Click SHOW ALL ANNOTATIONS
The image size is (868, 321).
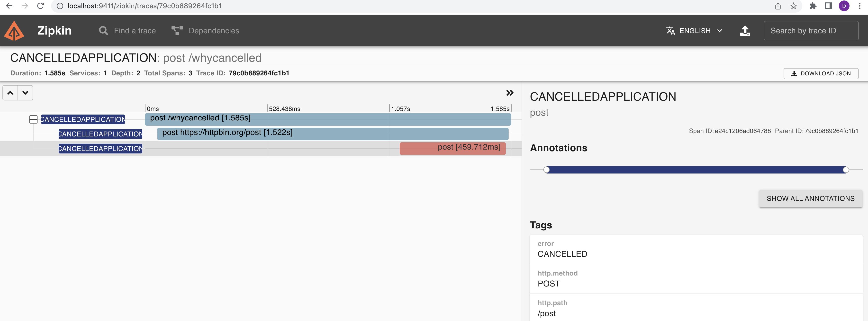point(810,198)
